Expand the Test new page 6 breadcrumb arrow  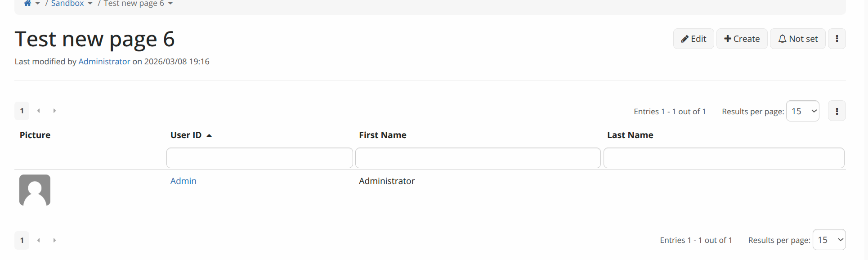[x=170, y=4]
